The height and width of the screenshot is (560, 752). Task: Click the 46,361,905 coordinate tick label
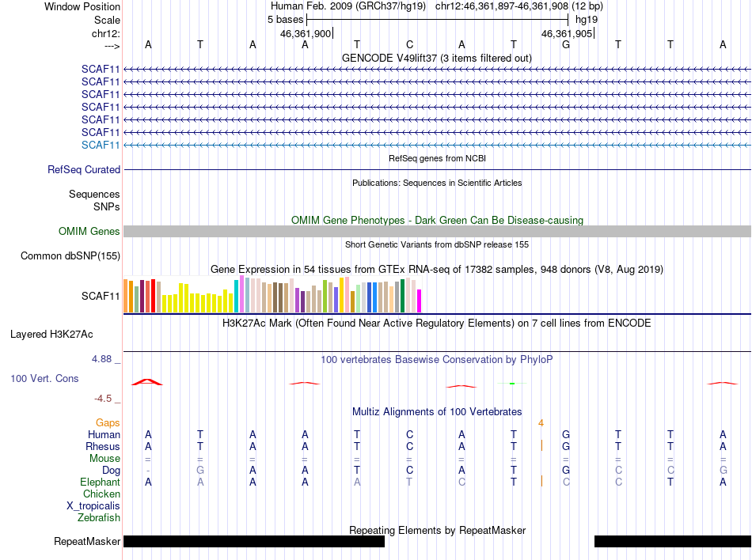[567, 33]
